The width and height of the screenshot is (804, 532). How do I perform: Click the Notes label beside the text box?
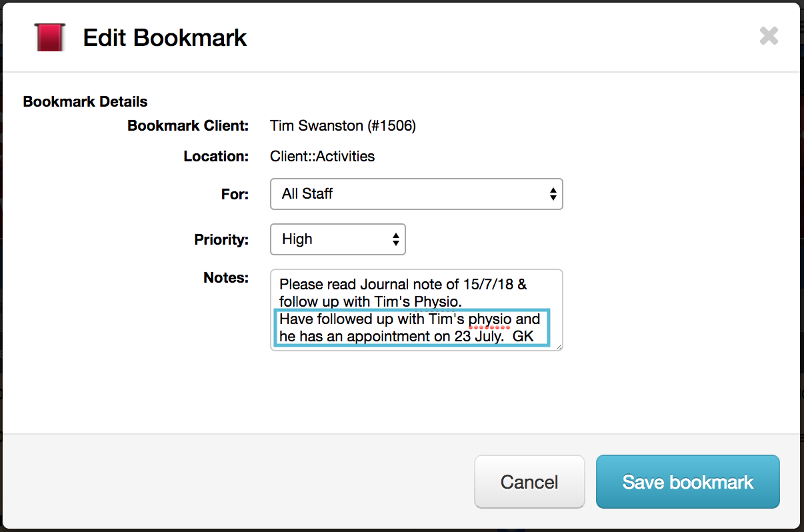[x=226, y=278]
